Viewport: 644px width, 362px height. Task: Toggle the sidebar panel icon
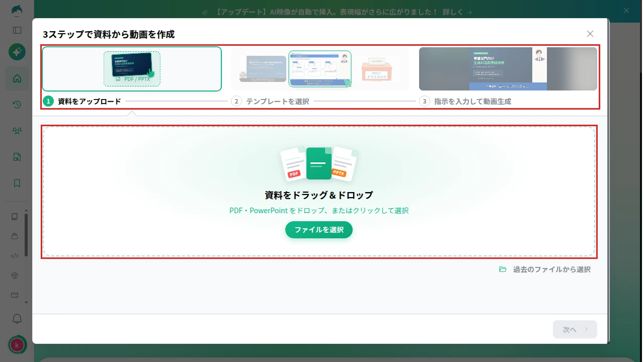tap(17, 30)
